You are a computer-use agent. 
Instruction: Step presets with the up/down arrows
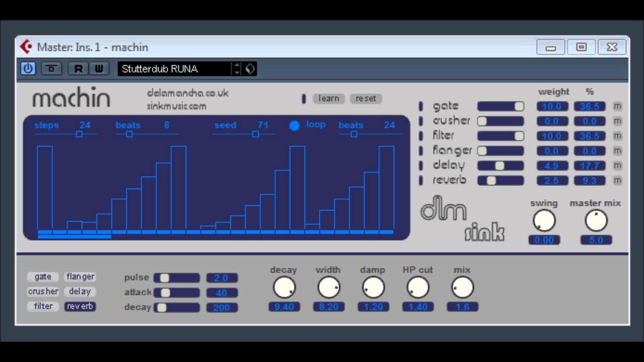pos(237,69)
